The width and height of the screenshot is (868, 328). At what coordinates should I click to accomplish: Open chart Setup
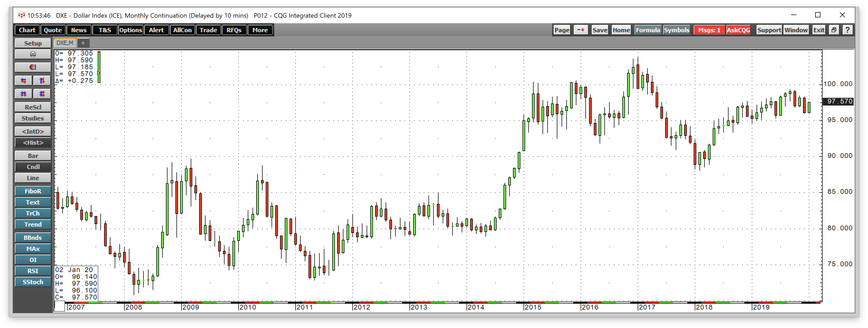click(33, 43)
